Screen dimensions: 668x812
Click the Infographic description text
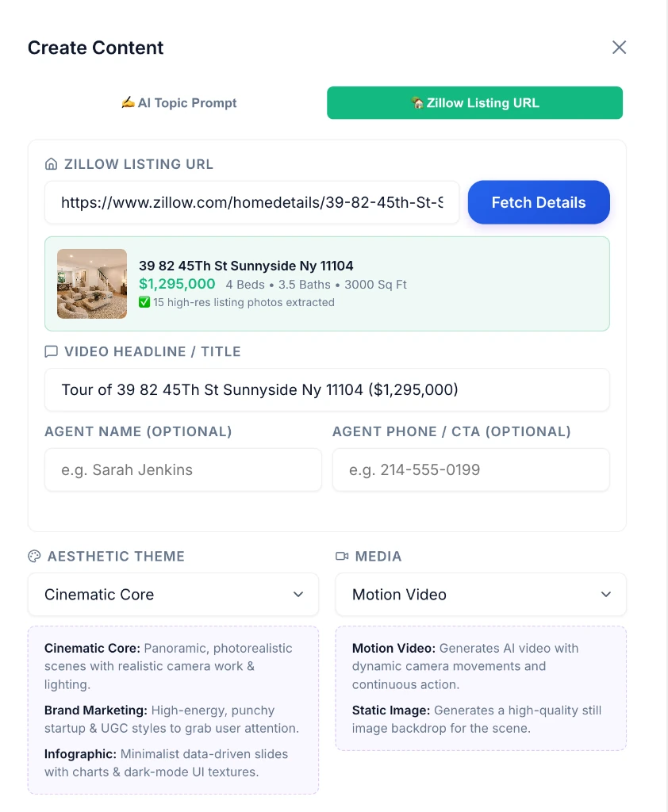[167, 763]
